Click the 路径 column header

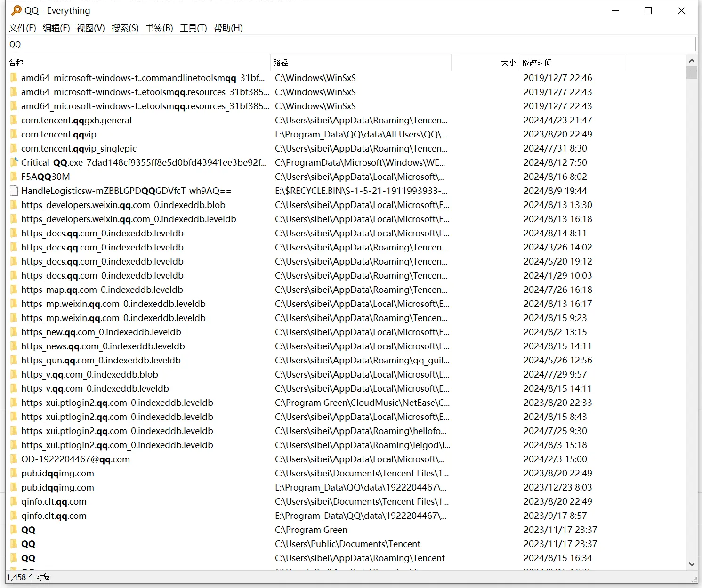pyautogui.click(x=280, y=62)
